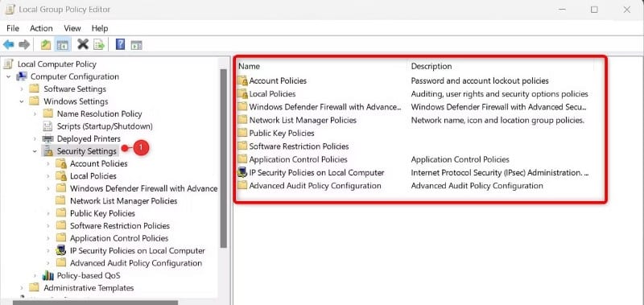
Task: Expand the Administrative Templates node
Action: click(x=22, y=288)
